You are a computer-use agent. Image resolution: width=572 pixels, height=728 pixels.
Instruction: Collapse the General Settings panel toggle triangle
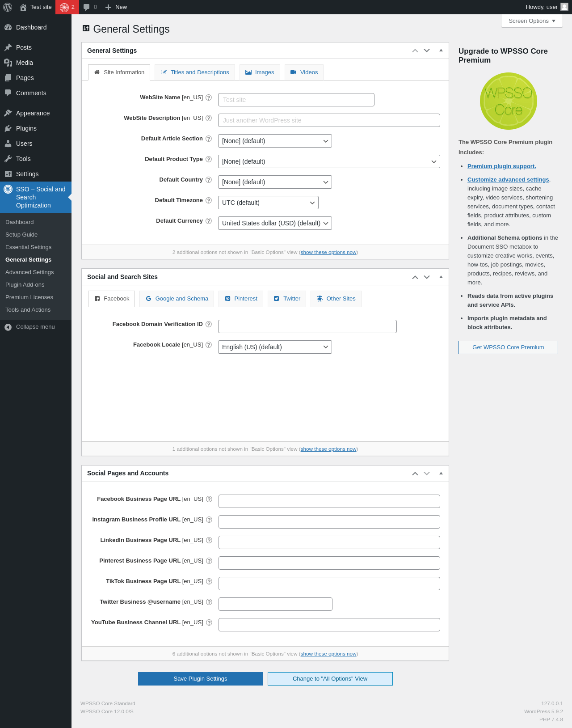[441, 51]
